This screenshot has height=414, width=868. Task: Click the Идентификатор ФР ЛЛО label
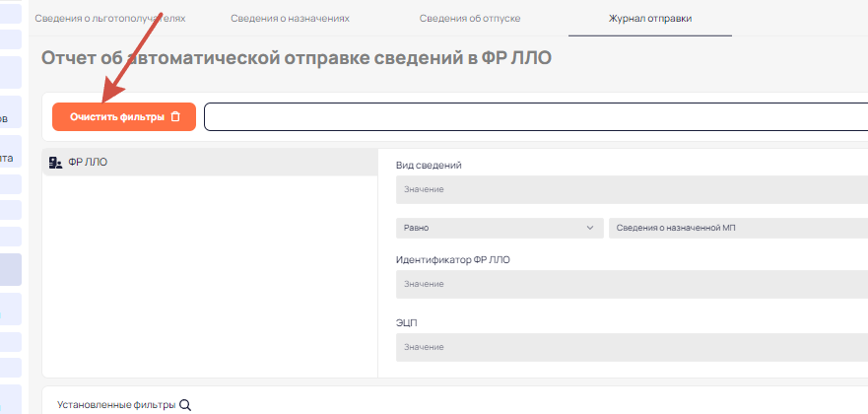(x=453, y=259)
